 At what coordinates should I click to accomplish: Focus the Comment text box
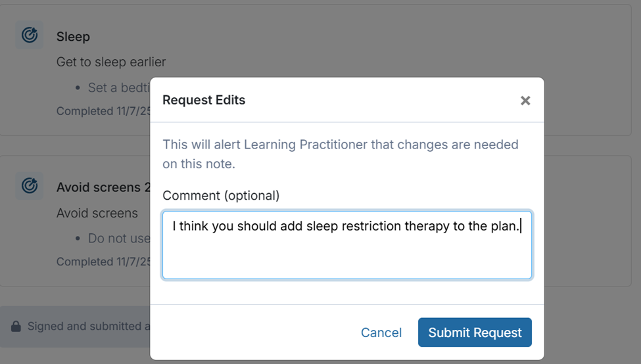346,253
